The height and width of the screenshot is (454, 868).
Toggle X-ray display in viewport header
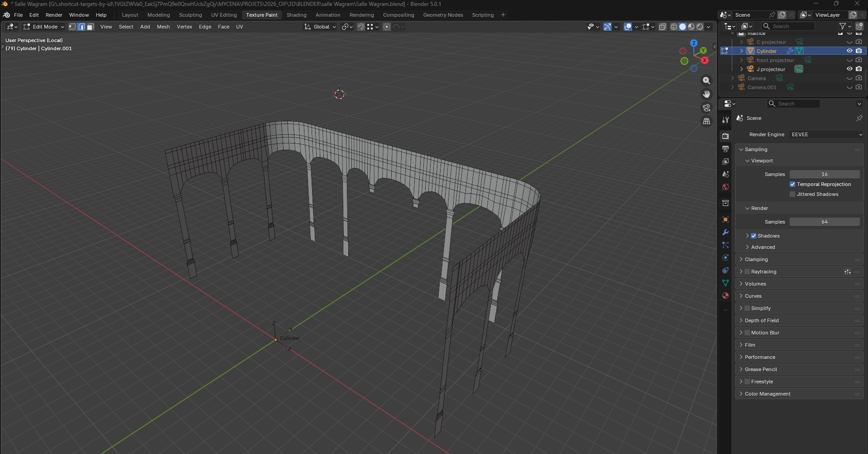click(662, 27)
